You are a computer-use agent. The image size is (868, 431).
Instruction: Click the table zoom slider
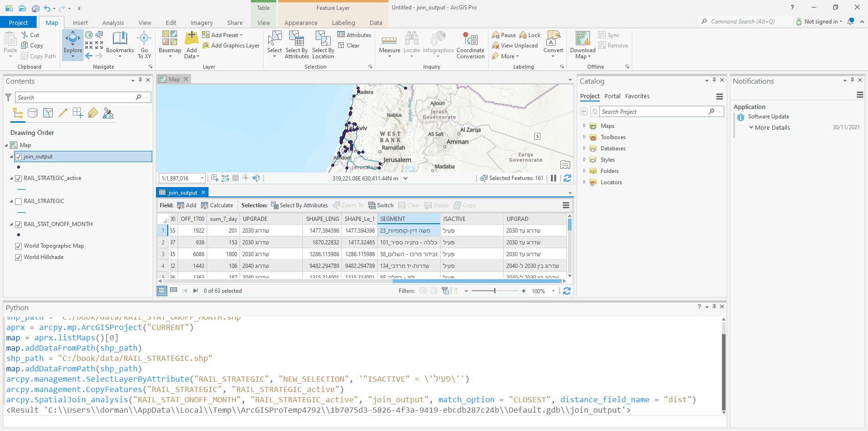(x=495, y=291)
